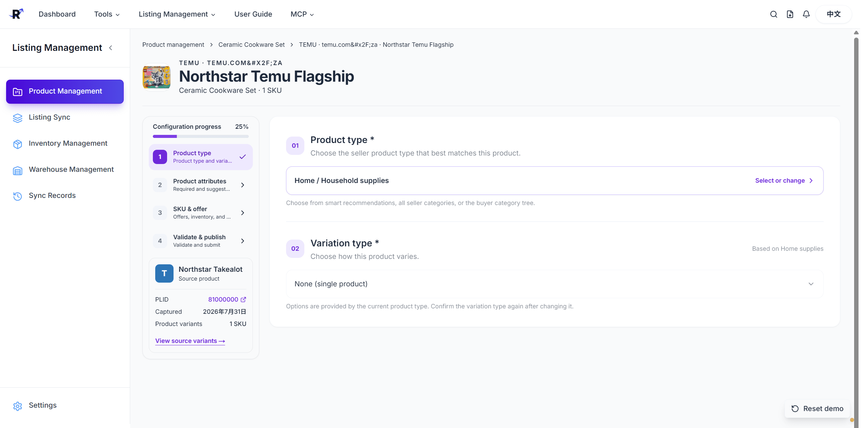Open the Variation type dropdown
The height and width of the screenshot is (428, 868).
click(x=554, y=284)
